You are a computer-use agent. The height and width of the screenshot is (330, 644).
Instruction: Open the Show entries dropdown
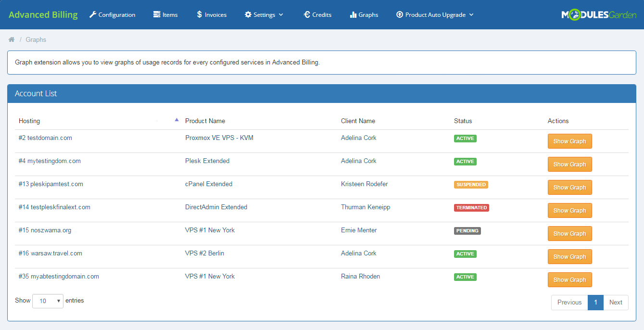47,301
